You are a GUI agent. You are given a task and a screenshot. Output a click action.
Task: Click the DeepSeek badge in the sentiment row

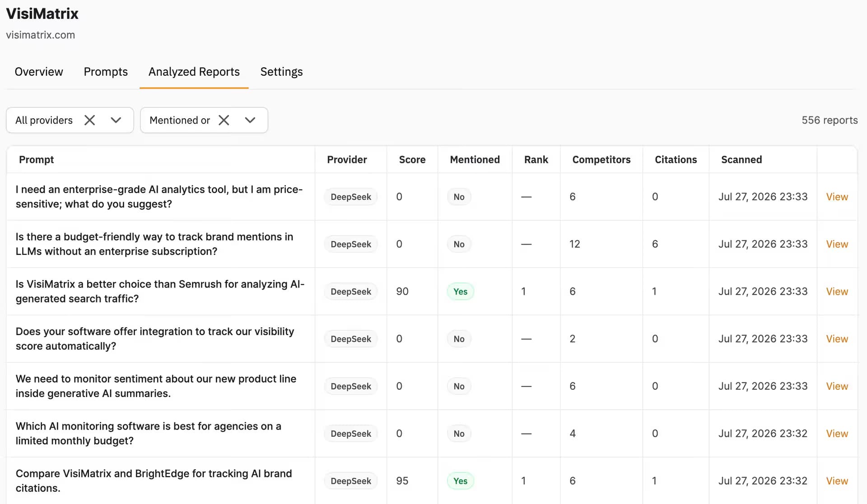351,386
